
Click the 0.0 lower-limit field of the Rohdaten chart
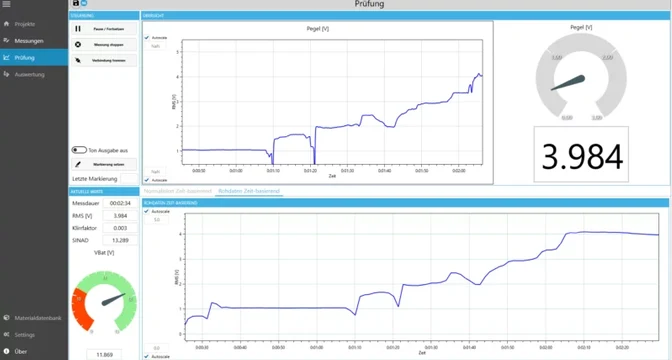pyautogui.click(x=156, y=348)
